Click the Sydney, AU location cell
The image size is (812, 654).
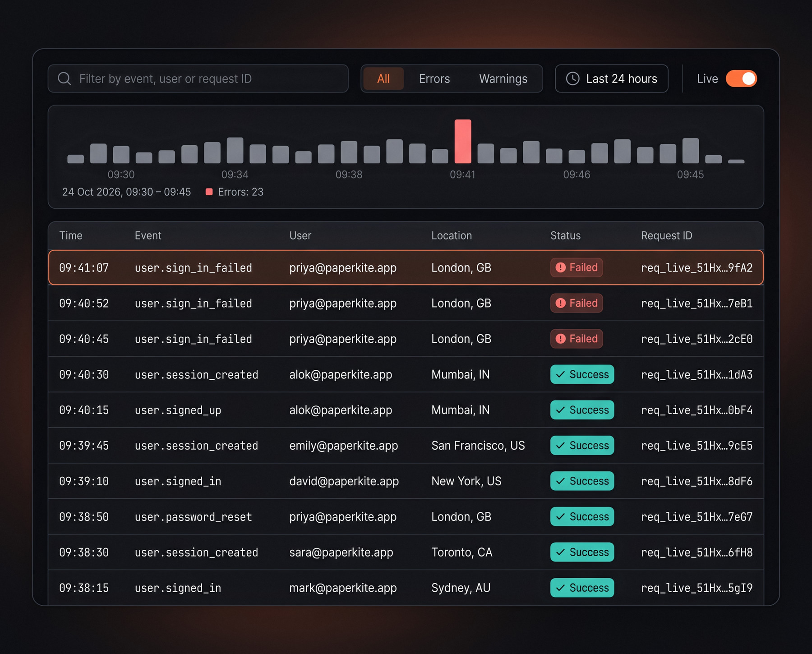click(x=461, y=588)
